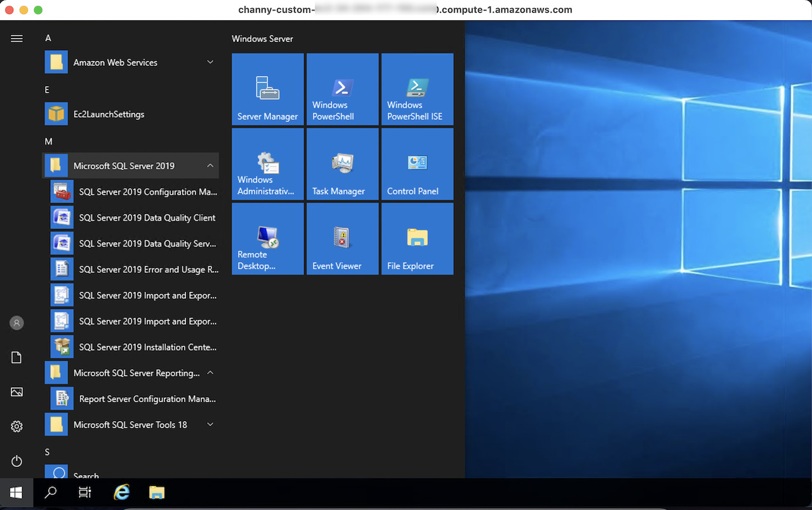Launch Windows PowerShell tile
Viewport: 812px width, 510px height.
[342, 89]
